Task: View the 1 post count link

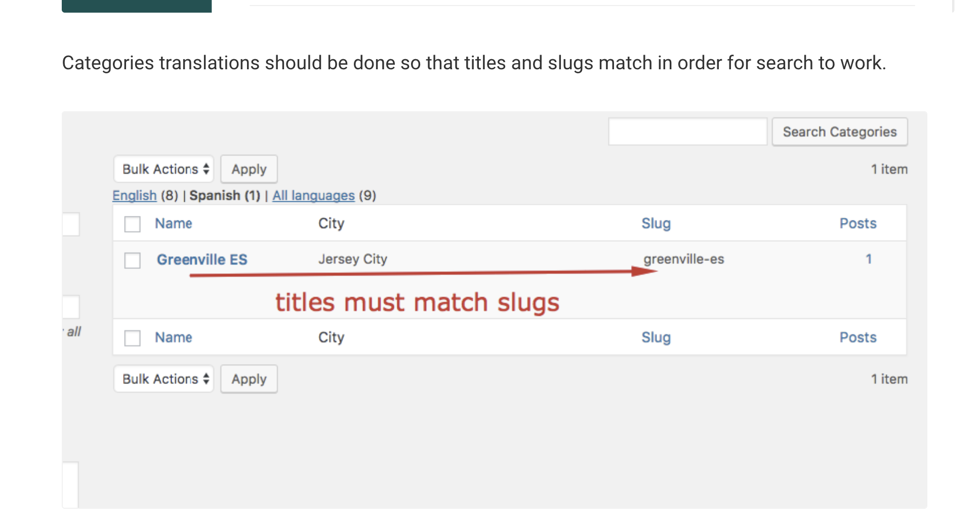Action: coord(869,259)
